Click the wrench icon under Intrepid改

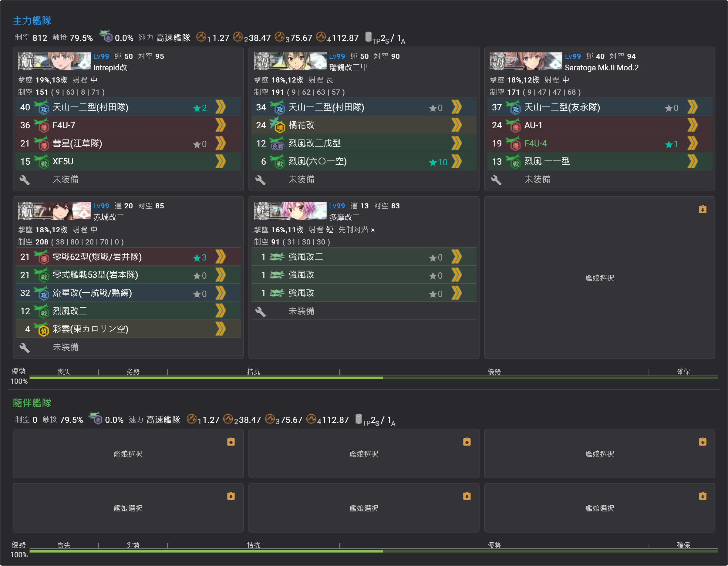pyautogui.click(x=24, y=180)
